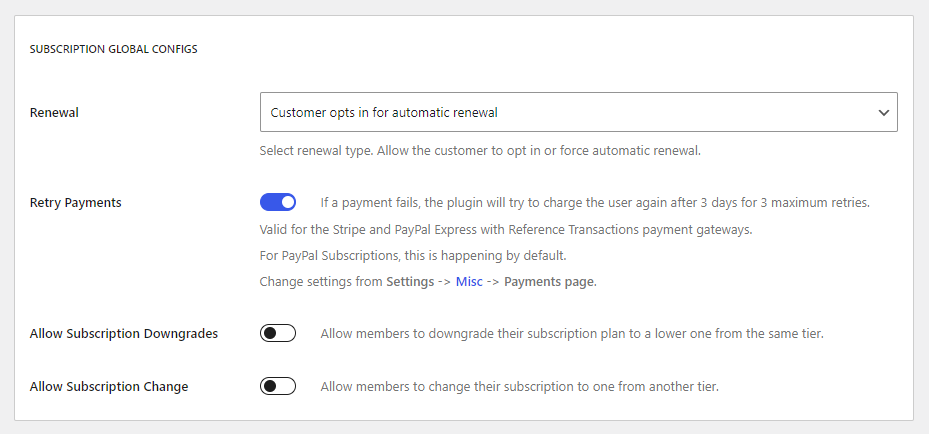
Task: Open the Renewal type dropdown
Action: (x=578, y=112)
